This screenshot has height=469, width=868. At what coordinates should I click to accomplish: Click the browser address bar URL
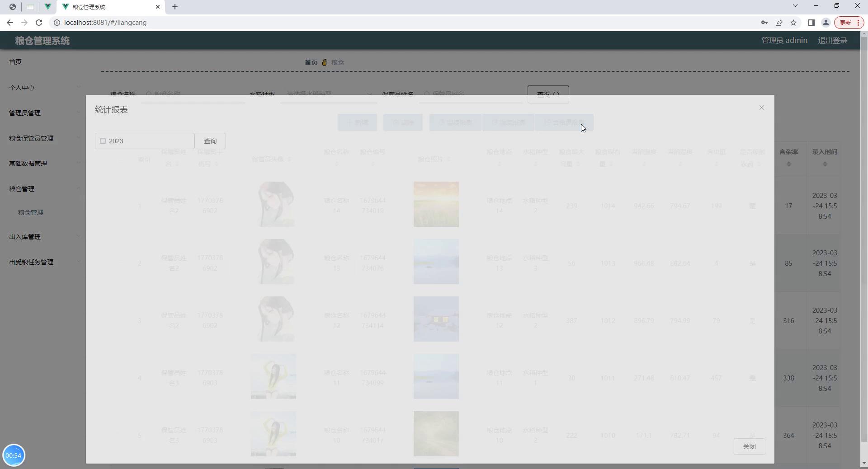pyautogui.click(x=105, y=23)
